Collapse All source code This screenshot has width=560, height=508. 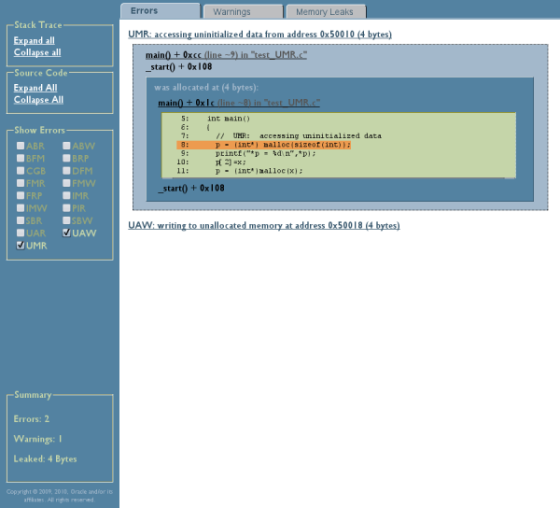click(39, 100)
